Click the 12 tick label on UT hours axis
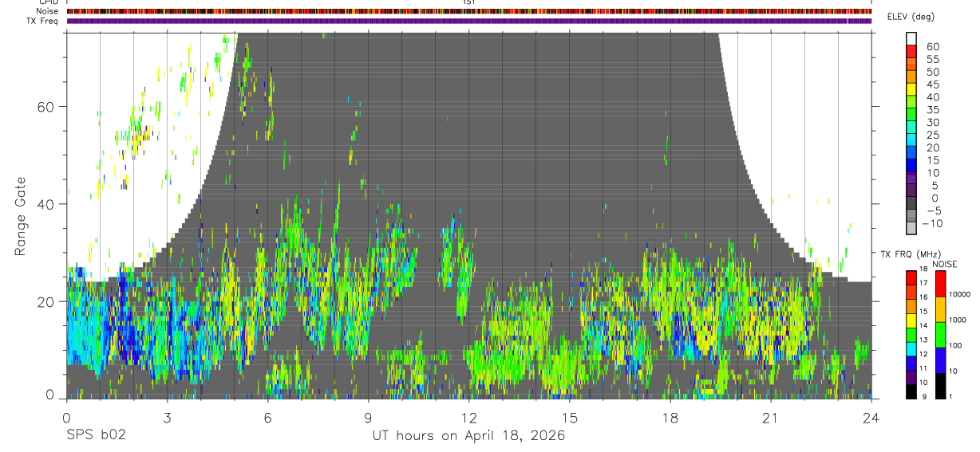 pos(468,417)
